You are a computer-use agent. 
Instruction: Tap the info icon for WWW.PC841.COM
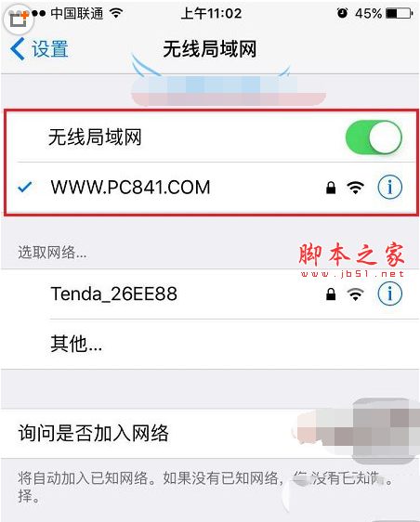coord(389,187)
